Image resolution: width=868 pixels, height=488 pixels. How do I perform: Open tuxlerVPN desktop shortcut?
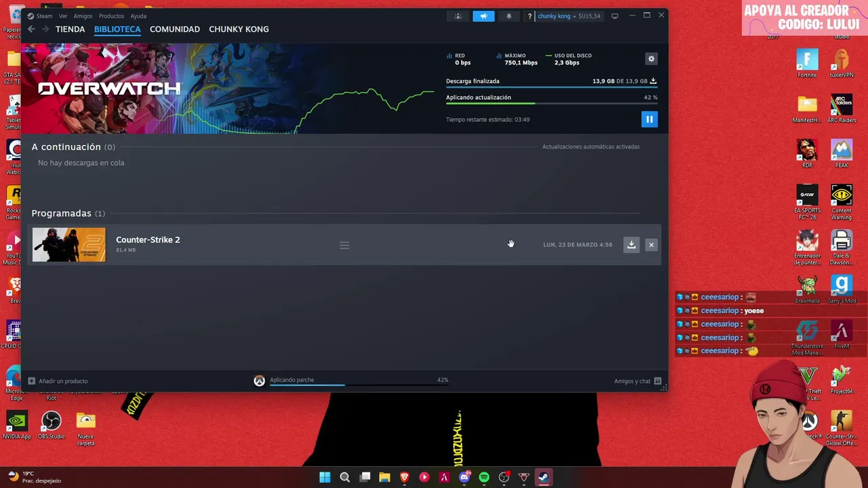(x=842, y=64)
